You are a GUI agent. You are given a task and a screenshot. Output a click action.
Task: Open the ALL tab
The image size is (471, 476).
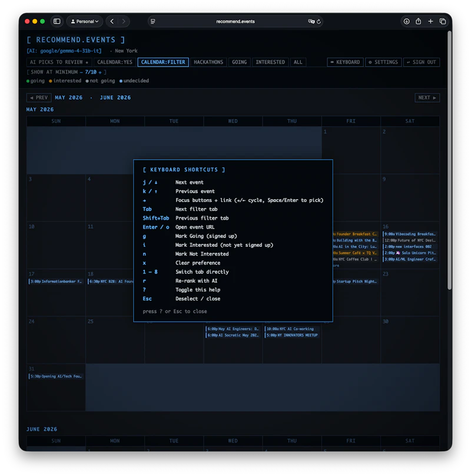click(x=298, y=62)
